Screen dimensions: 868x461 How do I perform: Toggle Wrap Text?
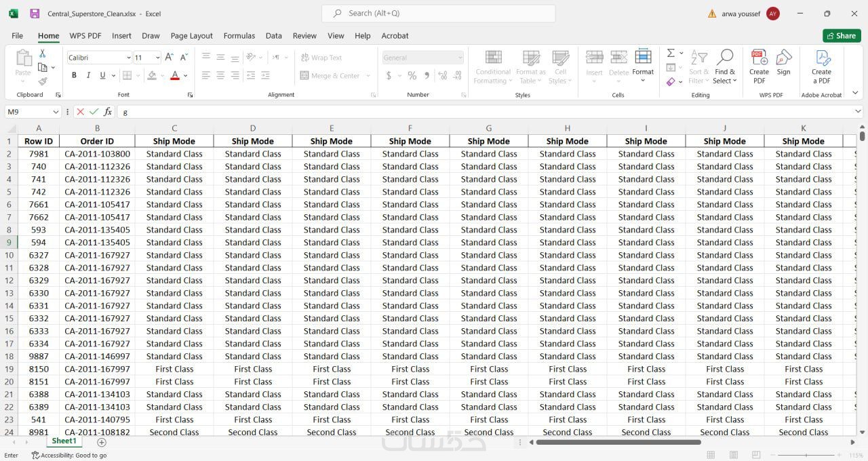pos(321,58)
